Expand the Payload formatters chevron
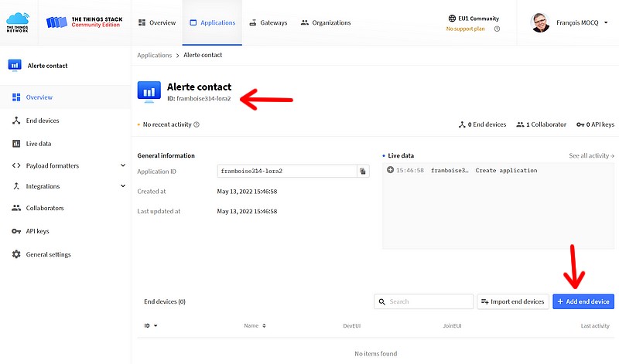The height and width of the screenshot is (364, 619). pos(123,165)
